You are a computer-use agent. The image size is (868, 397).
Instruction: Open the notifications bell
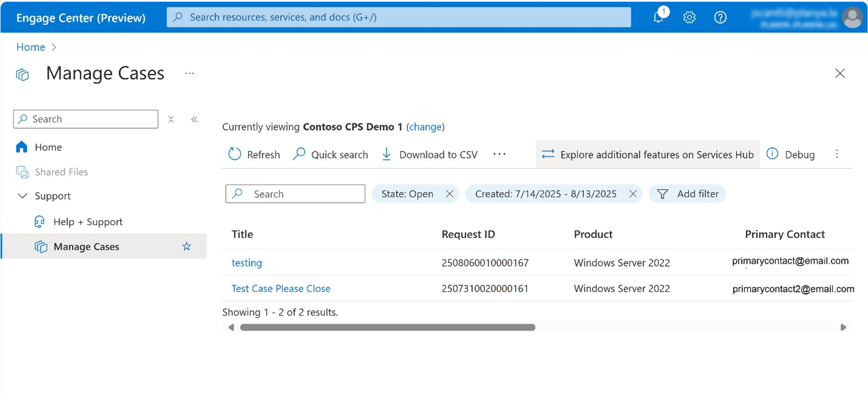pyautogui.click(x=659, y=17)
